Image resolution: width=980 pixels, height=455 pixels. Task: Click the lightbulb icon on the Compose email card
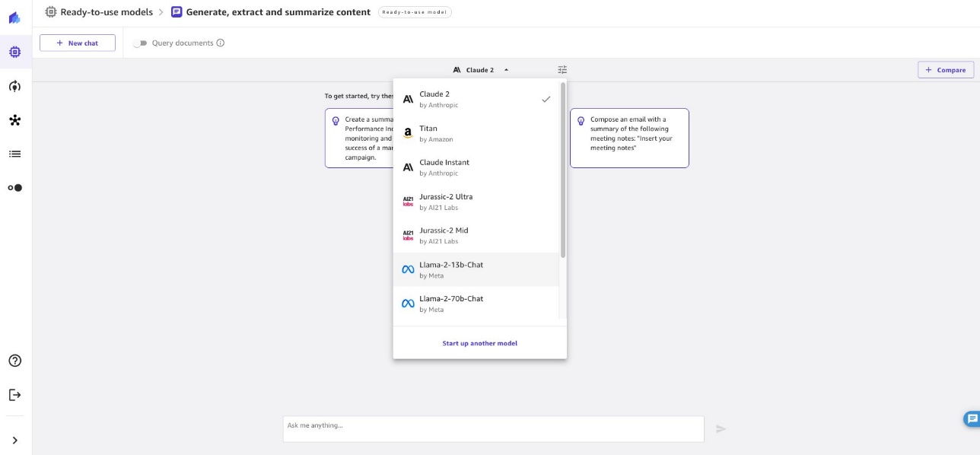coord(581,120)
